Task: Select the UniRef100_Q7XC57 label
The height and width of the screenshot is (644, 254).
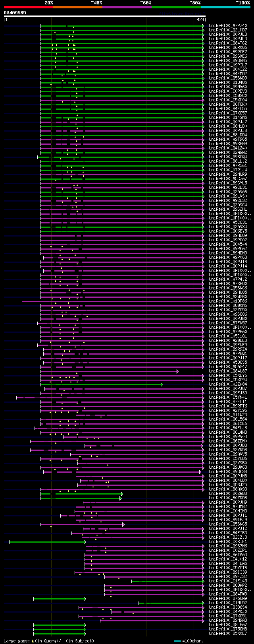Action: click(228, 113)
